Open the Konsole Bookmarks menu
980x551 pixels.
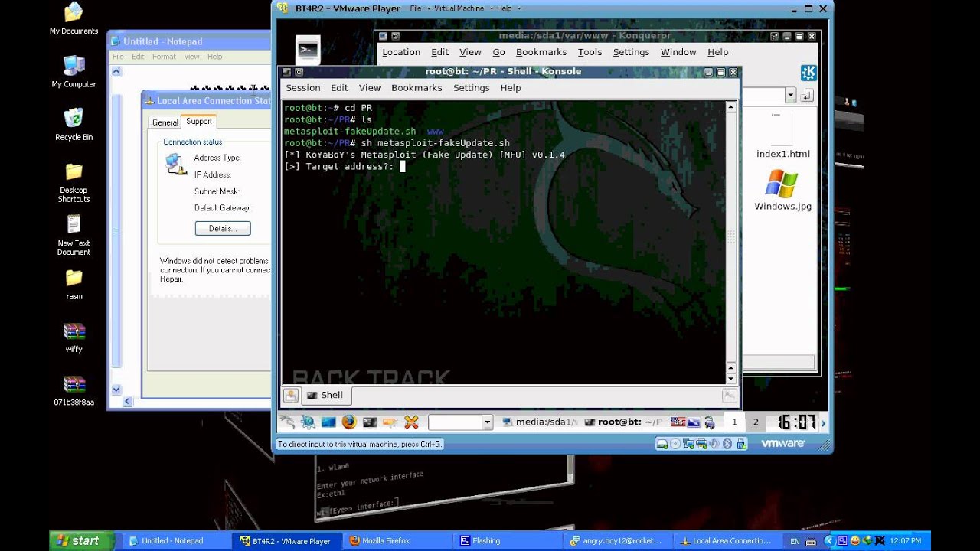click(x=416, y=88)
